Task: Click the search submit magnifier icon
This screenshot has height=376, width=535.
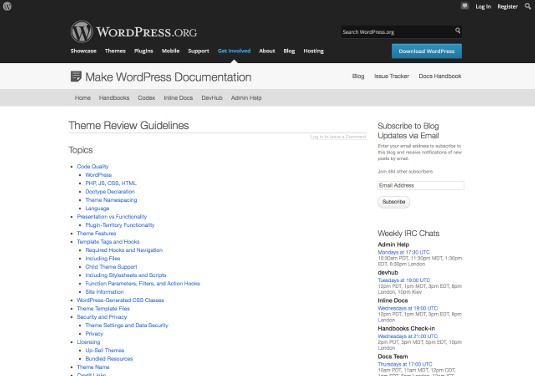Action: point(458,31)
